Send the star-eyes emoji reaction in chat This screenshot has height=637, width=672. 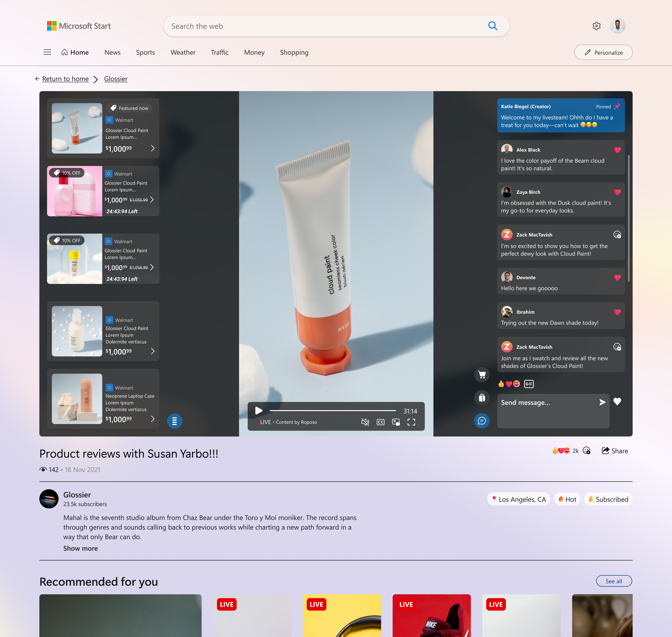516,384
